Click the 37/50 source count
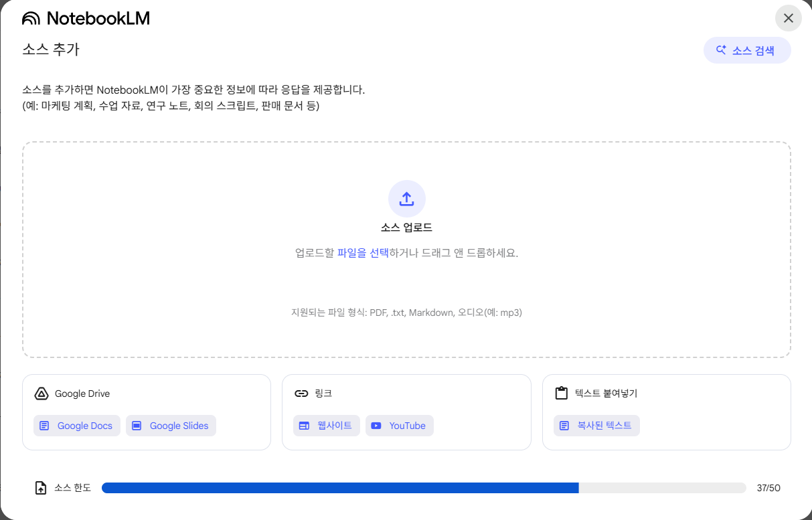 point(768,488)
